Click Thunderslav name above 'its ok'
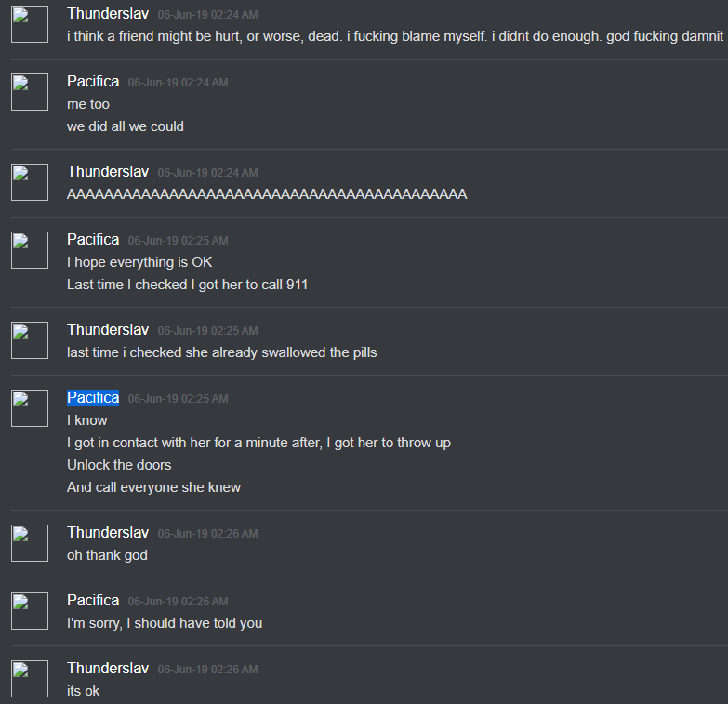728x704 pixels. coord(108,669)
